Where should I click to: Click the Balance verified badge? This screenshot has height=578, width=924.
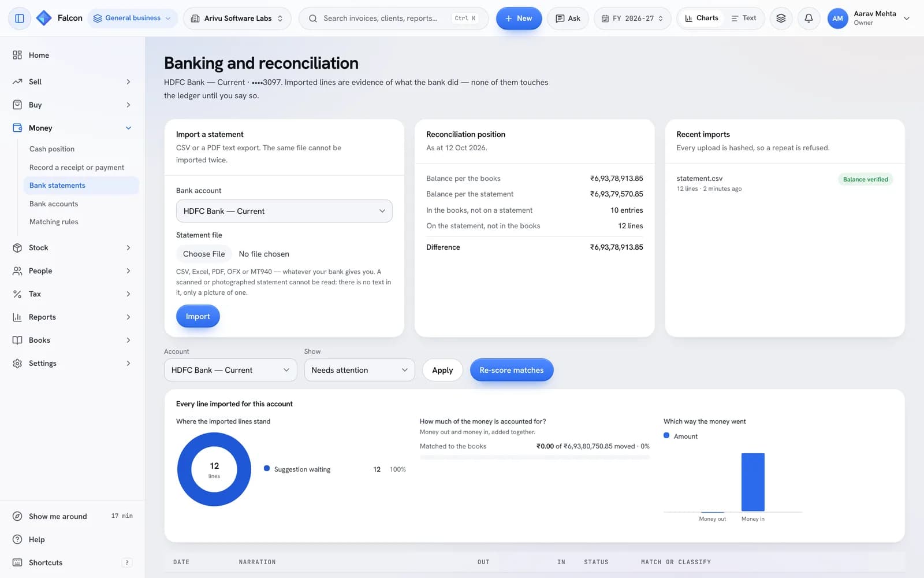(865, 179)
